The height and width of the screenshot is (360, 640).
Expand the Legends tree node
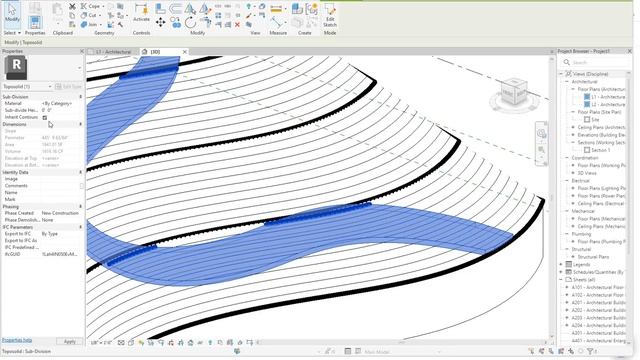point(561,264)
